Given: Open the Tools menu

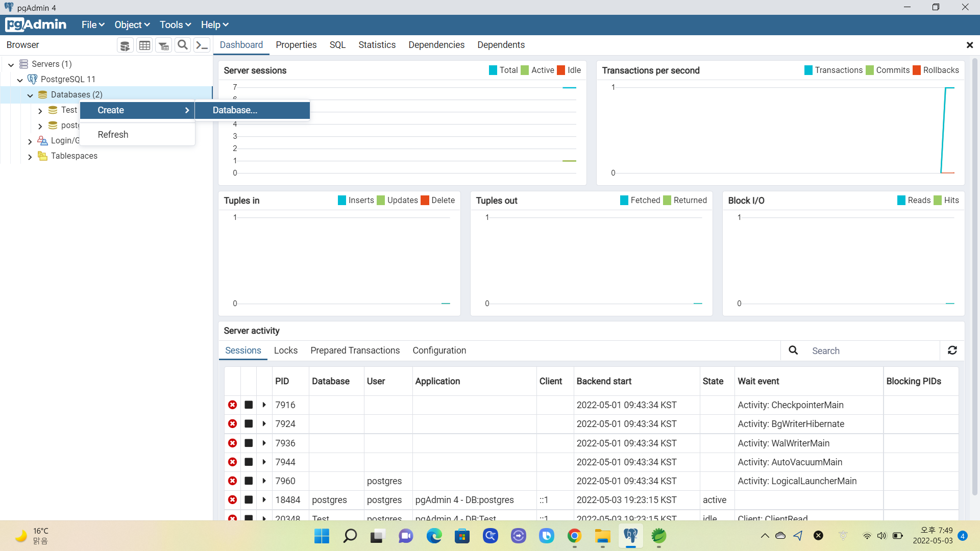Looking at the screenshot, I should click(x=175, y=24).
